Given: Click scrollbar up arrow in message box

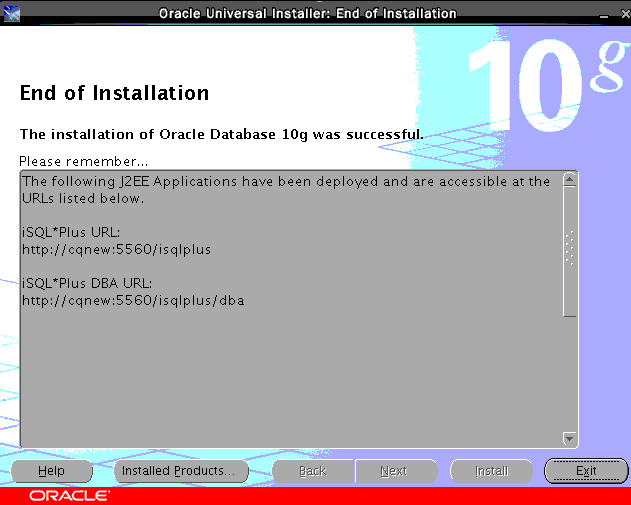Looking at the screenshot, I should pos(569,179).
